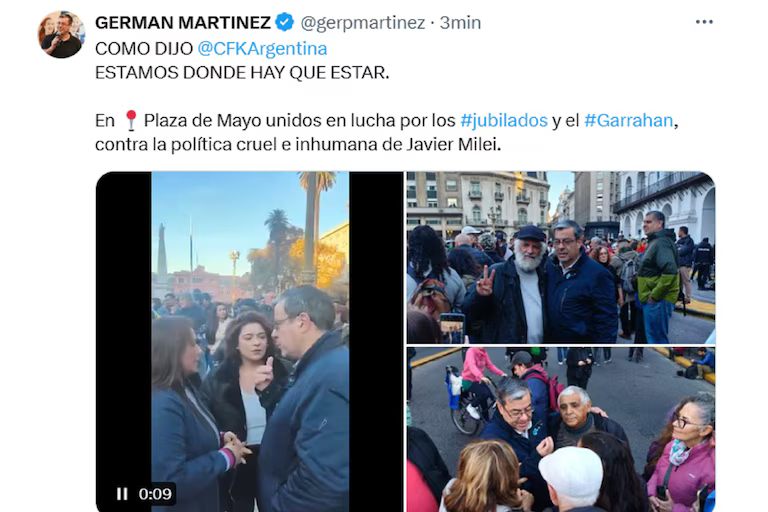Open German Martinez's profile picture
Viewport: 768px width, 512px height.
point(61,34)
